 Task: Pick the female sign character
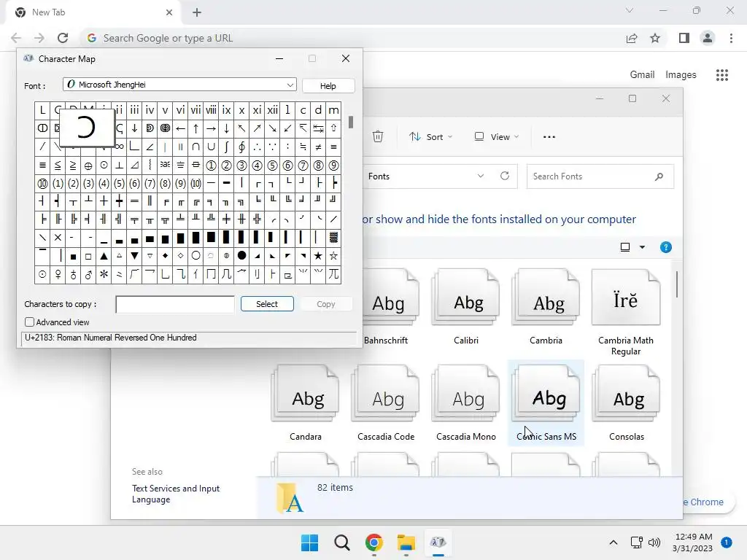[58, 274]
